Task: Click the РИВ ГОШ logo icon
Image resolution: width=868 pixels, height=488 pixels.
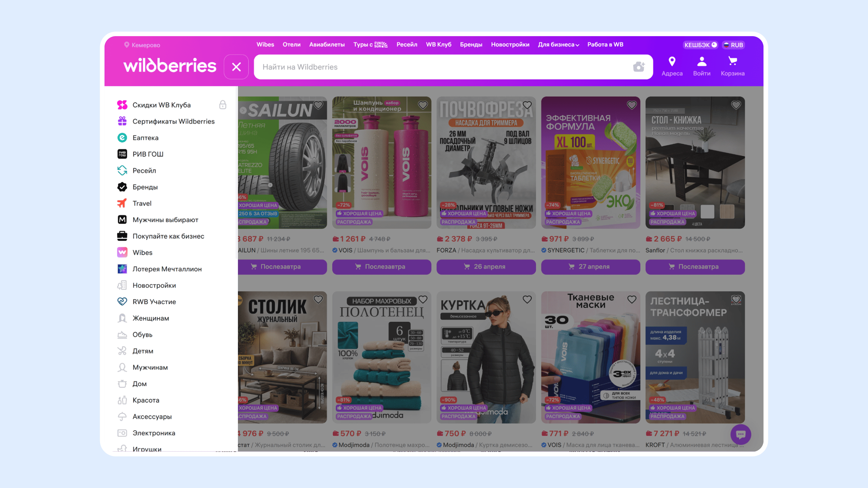Action: 122,154
